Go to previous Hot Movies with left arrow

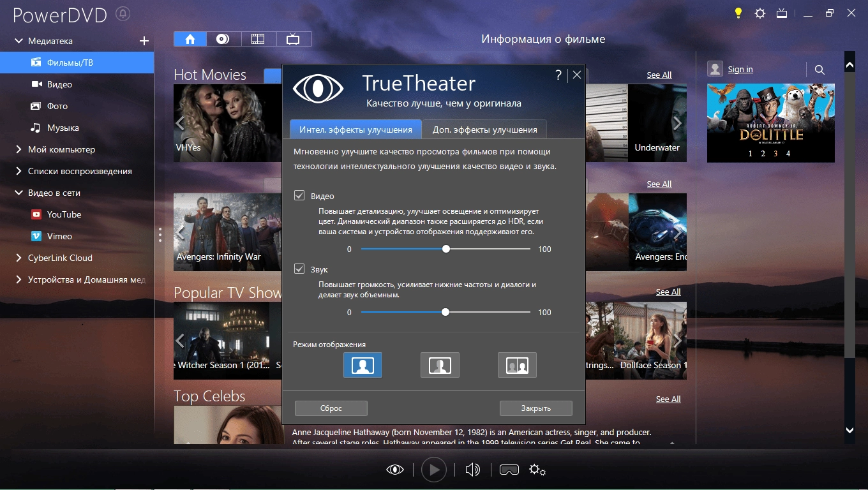[180, 123]
